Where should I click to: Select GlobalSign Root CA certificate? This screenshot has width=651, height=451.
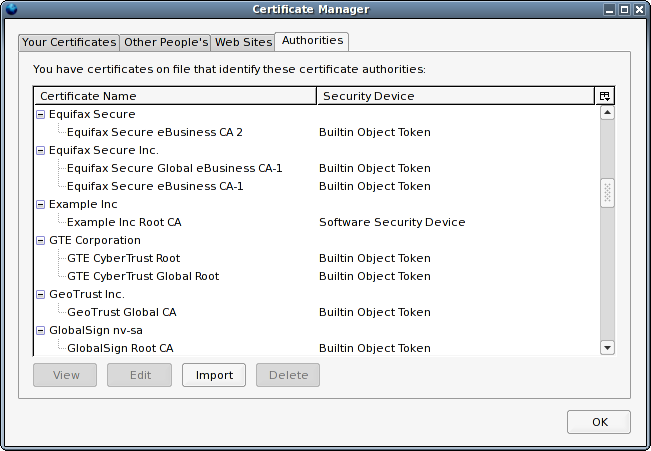click(x=120, y=348)
